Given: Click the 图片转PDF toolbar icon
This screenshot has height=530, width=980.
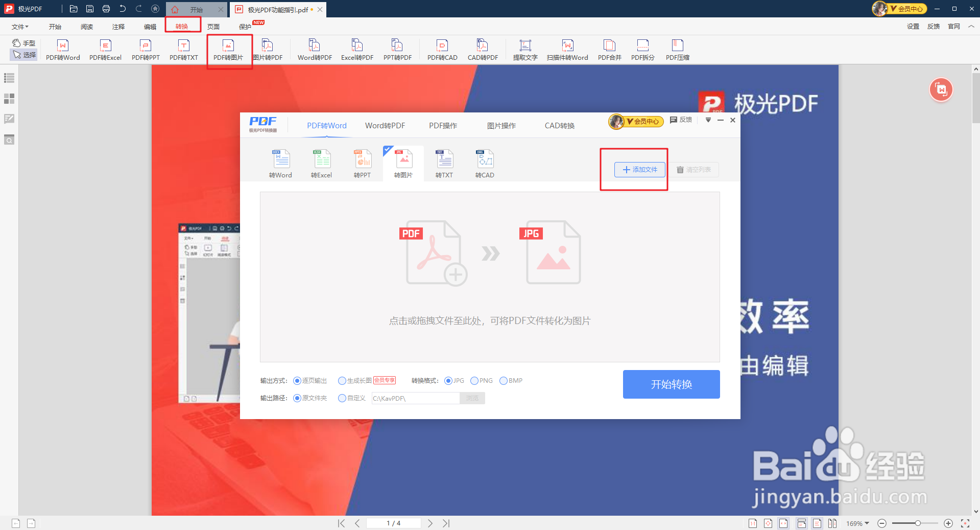Looking at the screenshot, I should (268, 50).
